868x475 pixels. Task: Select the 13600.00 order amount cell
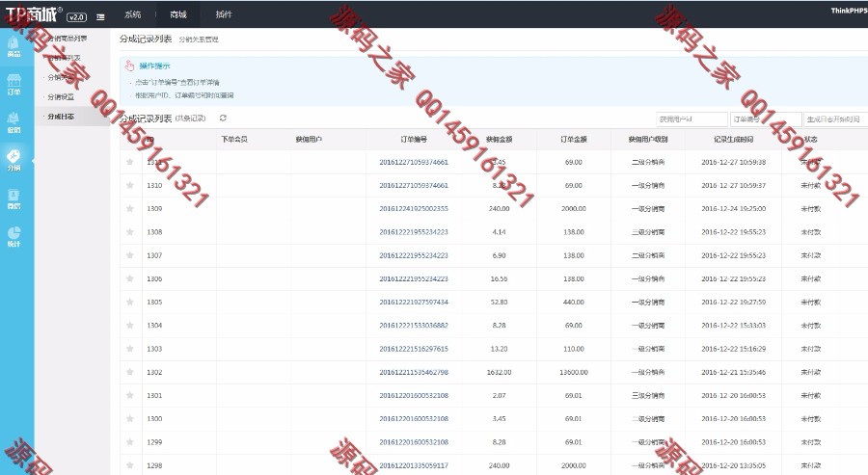(574, 372)
